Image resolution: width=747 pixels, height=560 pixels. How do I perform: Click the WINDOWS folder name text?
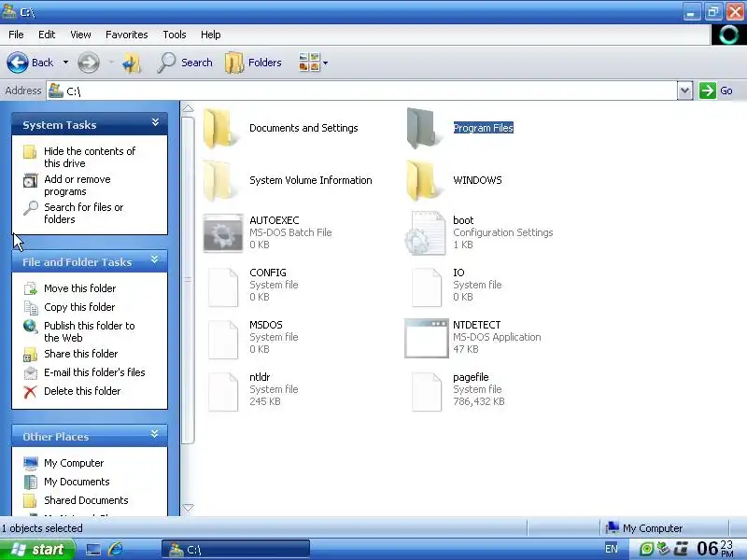477,180
